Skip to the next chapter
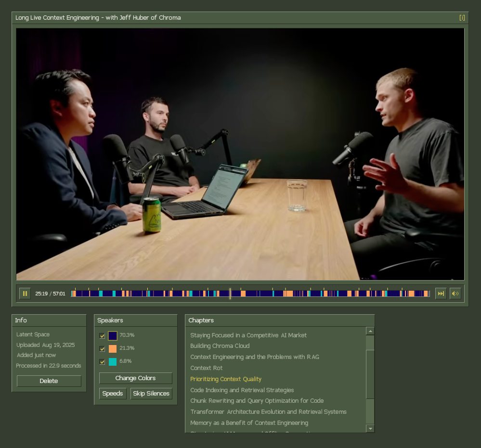This screenshot has height=448, width=481. (441, 294)
